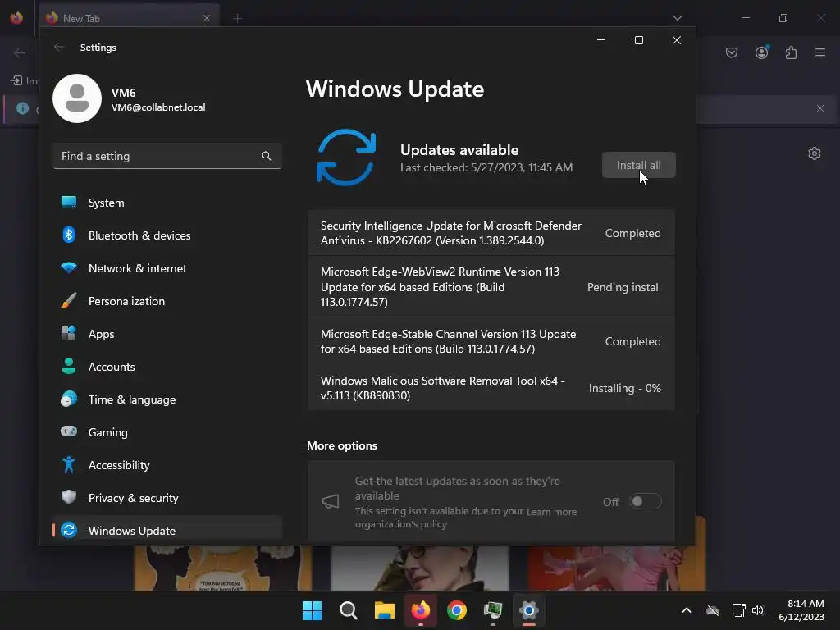Click the Firefox Pocket save icon
This screenshot has width=840, height=630.
(x=732, y=52)
